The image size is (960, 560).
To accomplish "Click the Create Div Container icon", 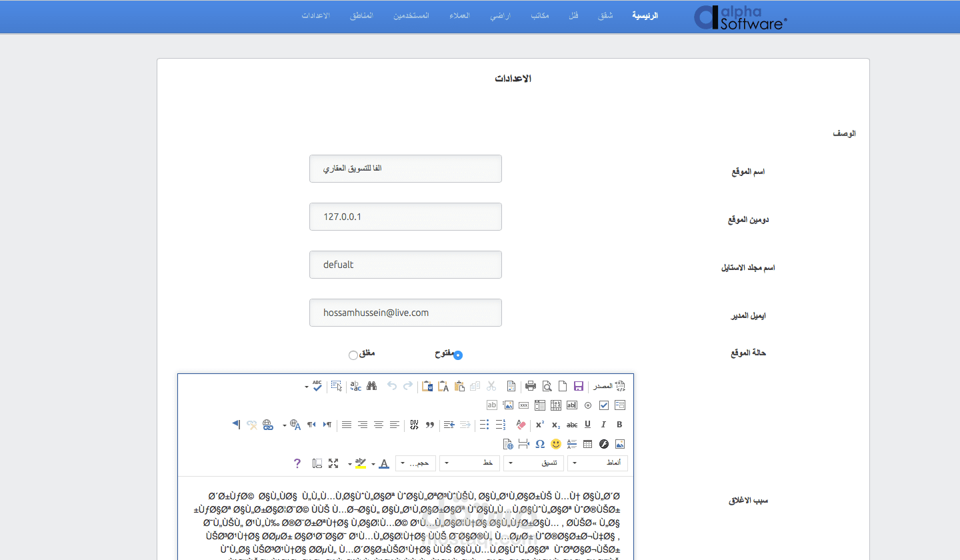I will [414, 424].
